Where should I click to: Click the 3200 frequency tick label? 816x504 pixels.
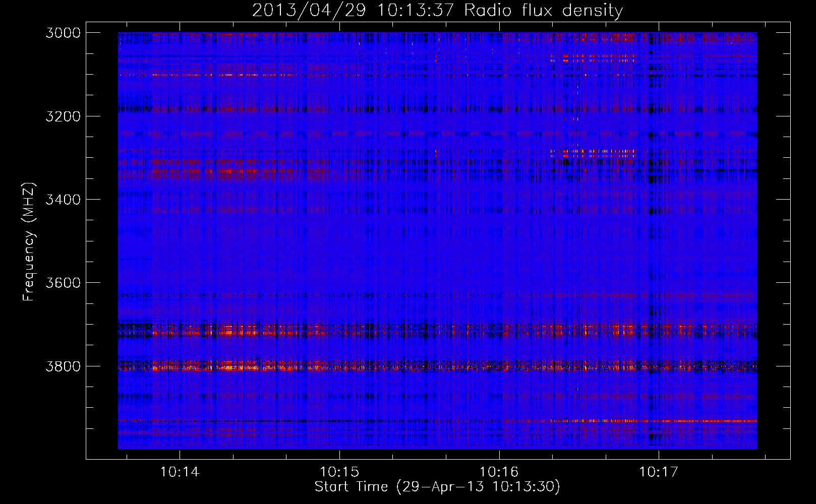[x=63, y=116]
